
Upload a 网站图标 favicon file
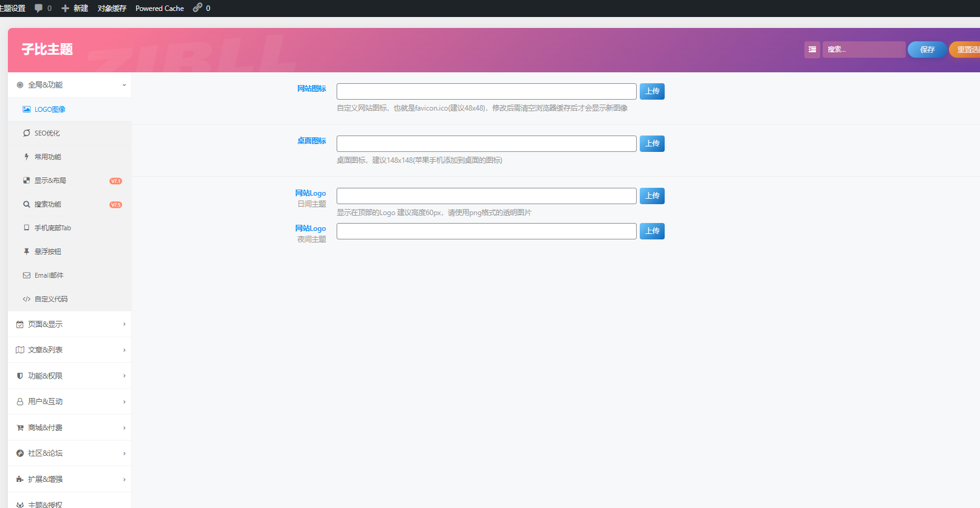pos(652,91)
